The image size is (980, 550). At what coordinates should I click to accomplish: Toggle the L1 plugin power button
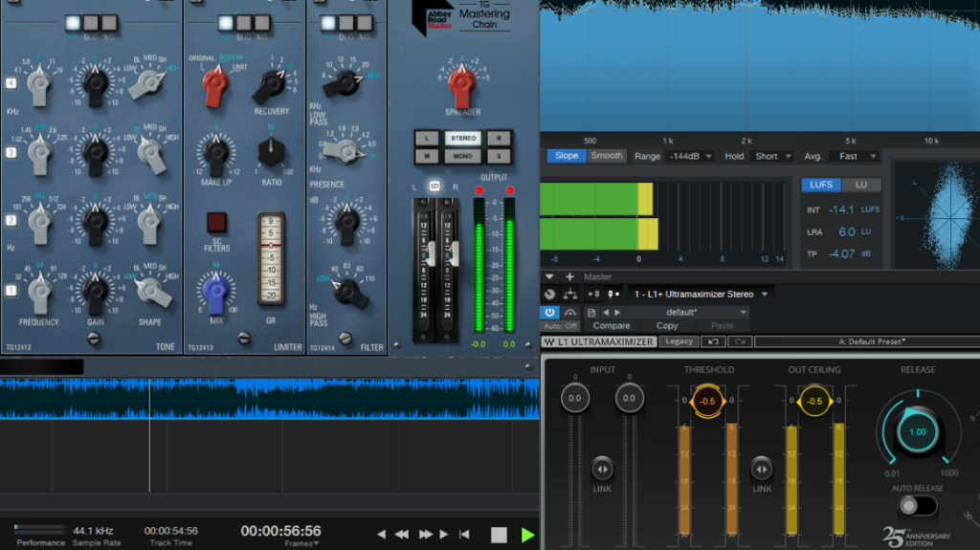[x=549, y=312]
